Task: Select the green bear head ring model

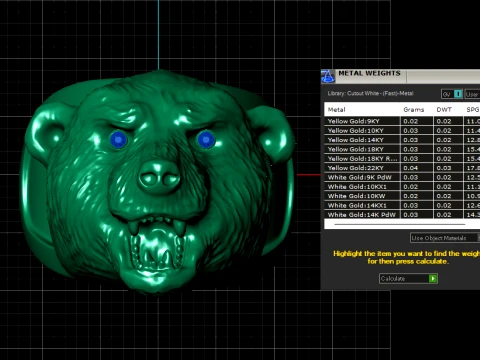Action: tap(157, 182)
